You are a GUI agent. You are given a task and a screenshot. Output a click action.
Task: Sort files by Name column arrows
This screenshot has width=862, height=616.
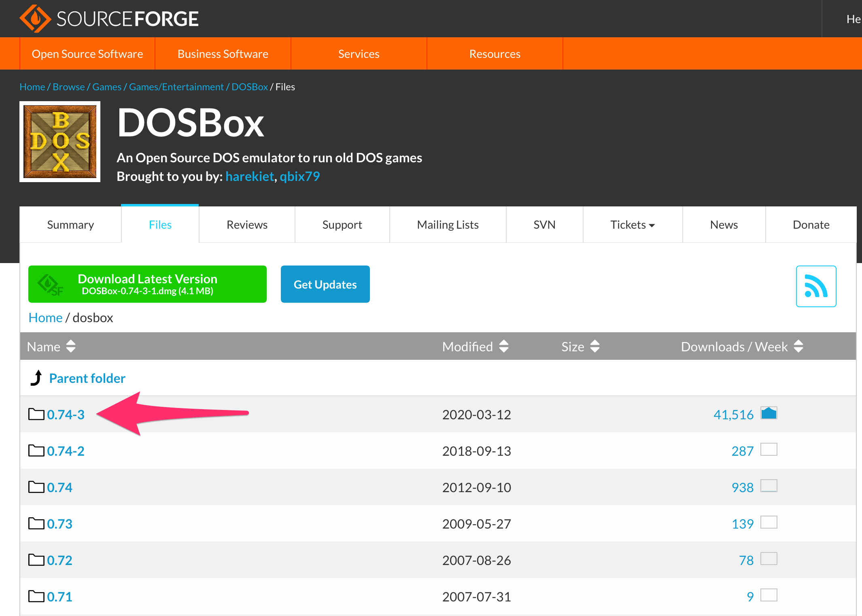click(x=71, y=346)
